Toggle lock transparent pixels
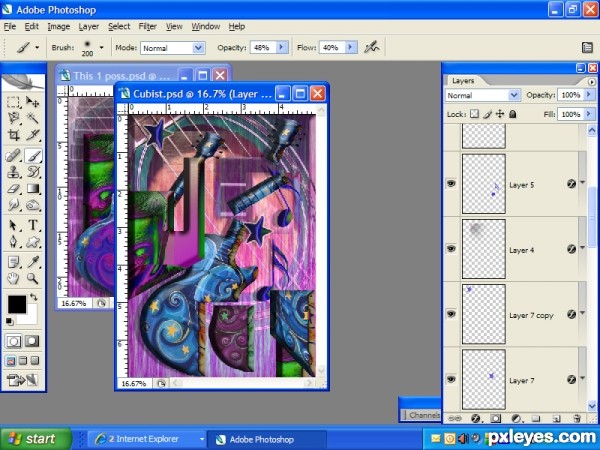 click(x=474, y=114)
